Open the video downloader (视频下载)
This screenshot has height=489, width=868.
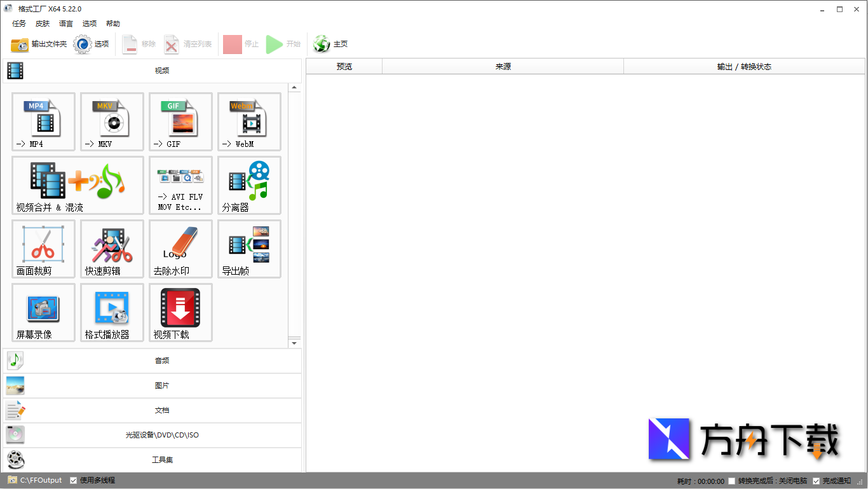coord(180,312)
